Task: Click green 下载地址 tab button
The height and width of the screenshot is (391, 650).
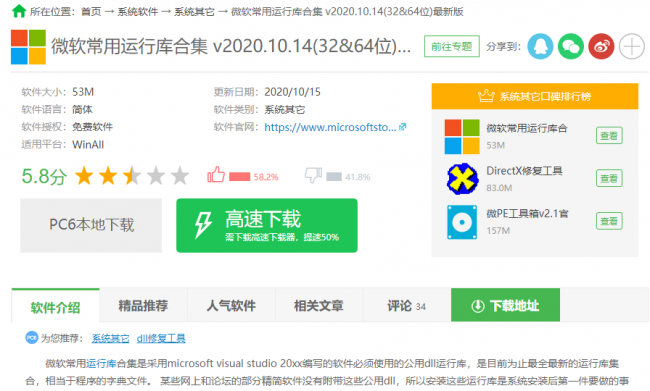Action: (x=505, y=305)
